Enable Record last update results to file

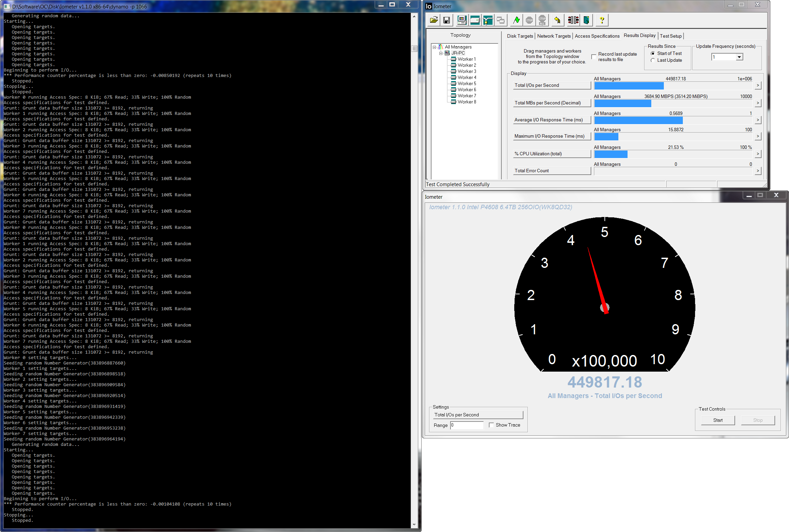point(594,57)
